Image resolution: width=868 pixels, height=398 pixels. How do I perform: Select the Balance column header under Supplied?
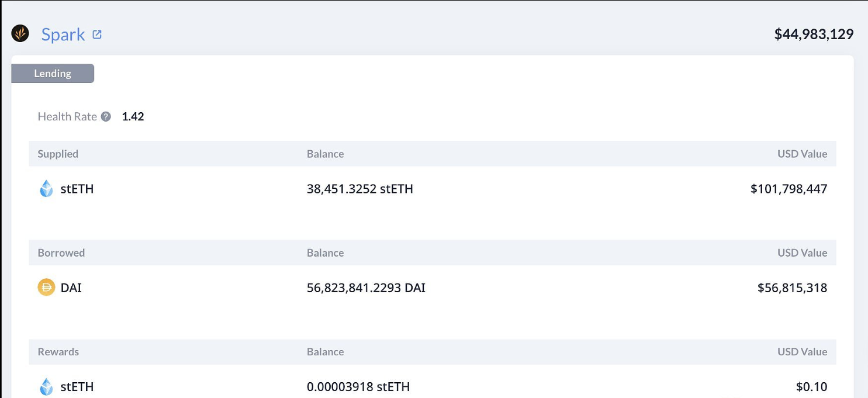tap(325, 154)
